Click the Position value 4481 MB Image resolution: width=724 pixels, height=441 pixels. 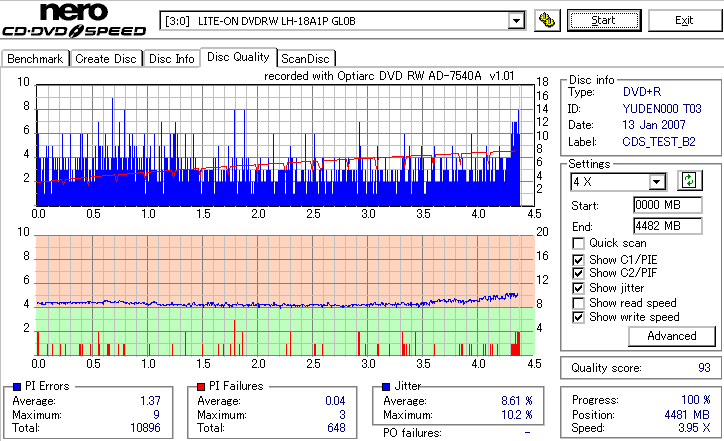click(687, 415)
